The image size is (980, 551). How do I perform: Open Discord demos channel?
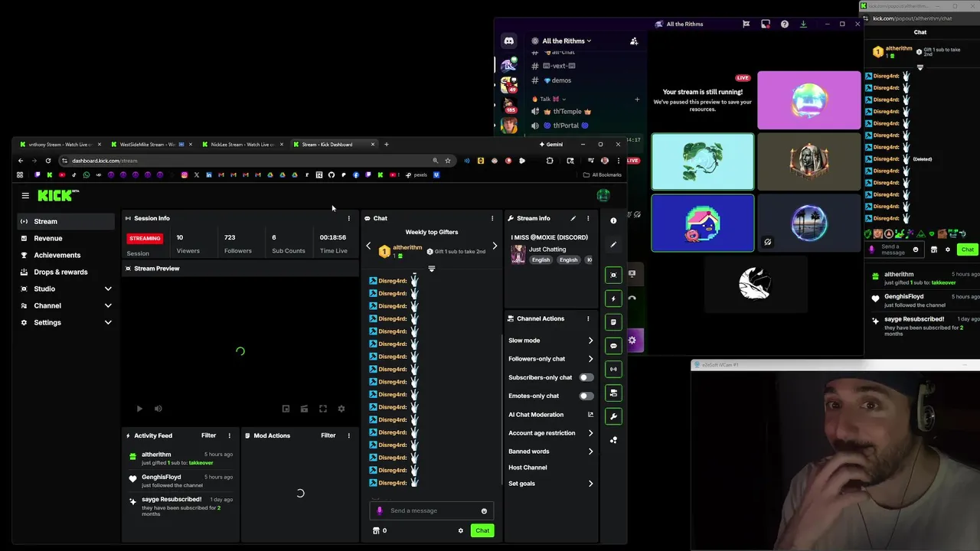click(x=561, y=80)
